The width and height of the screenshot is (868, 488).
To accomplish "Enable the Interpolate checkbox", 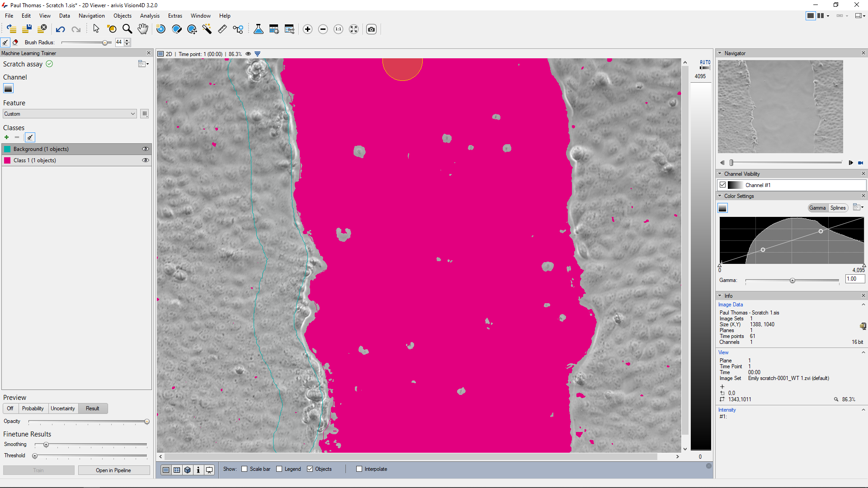I will (359, 469).
